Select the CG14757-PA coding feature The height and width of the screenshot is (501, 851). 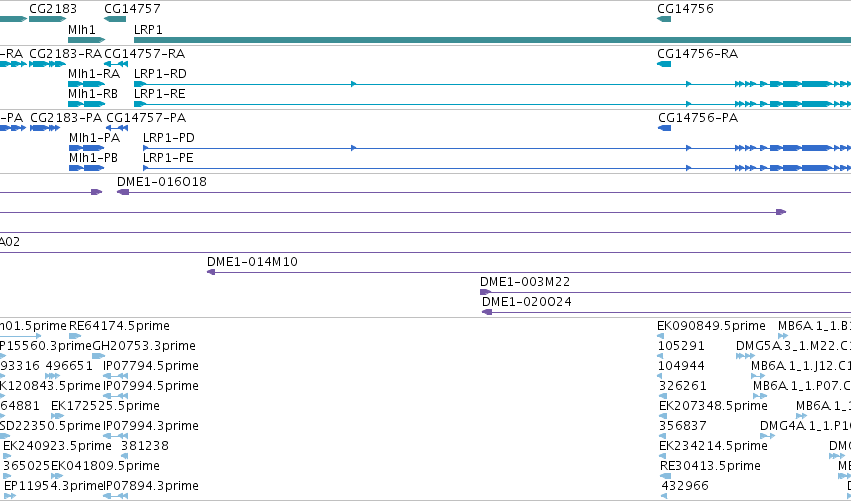point(117,128)
